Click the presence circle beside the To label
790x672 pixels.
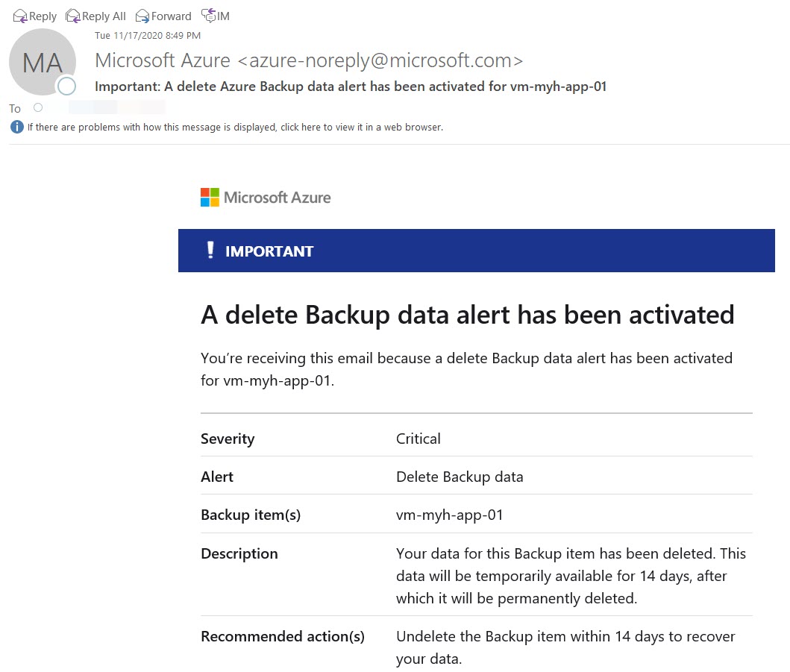(38, 107)
